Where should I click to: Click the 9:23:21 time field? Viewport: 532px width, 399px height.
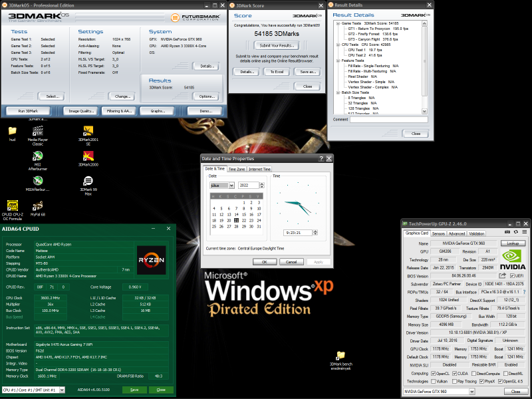(298, 232)
